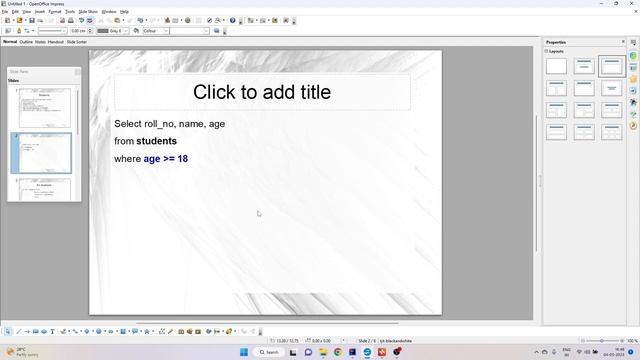Open the Colour area style dropdown
Screen dimensions: 640x360
(x=156, y=31)
